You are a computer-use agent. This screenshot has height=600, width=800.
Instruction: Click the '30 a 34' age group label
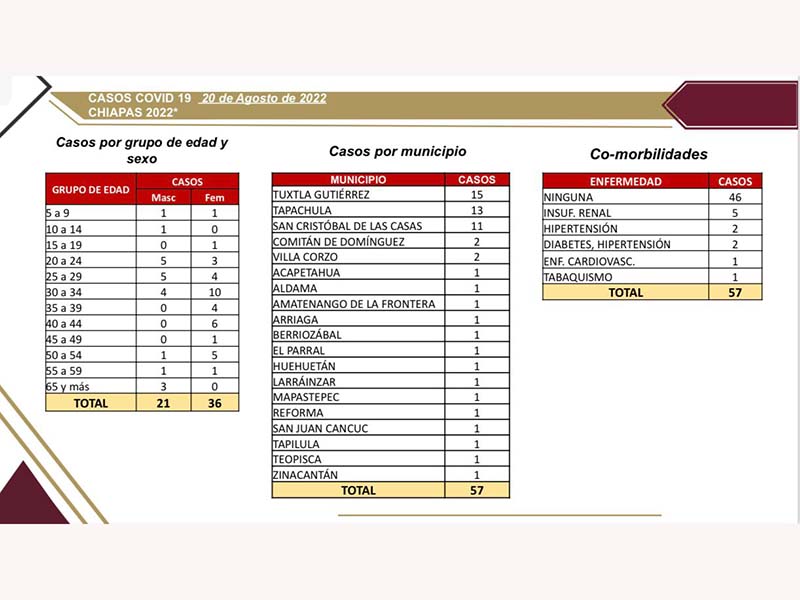pyautogui.click(x=64, y=292)
